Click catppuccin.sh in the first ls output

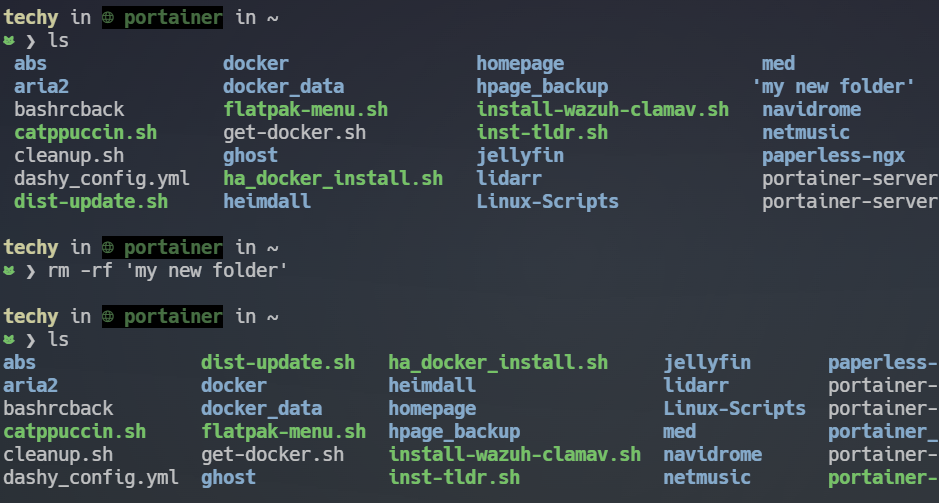coord(85,133)
